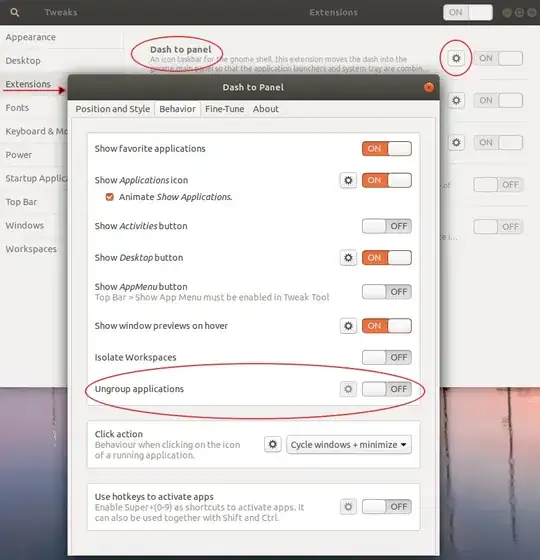The width and height of the screenshot is (540, 560).
Task: Select Appearance in Tweaks sidebar
Action: 31,37
